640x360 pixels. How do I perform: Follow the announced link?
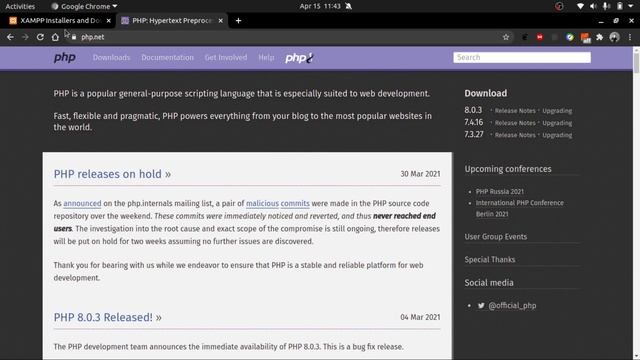[82, 203]
